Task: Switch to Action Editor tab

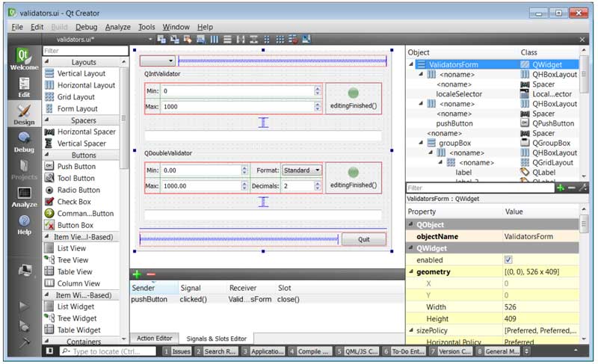Action: click(154, 338)
